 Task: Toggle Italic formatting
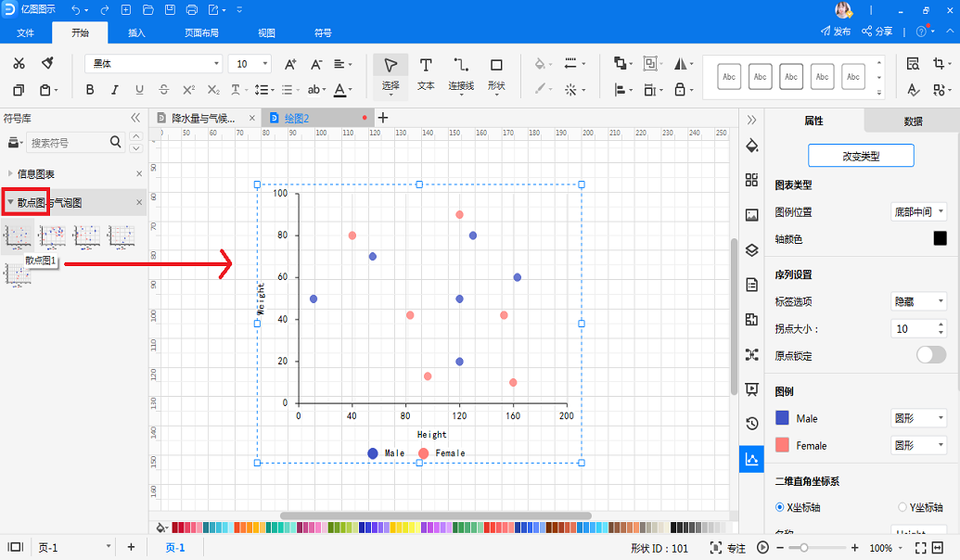pos(114,90)
